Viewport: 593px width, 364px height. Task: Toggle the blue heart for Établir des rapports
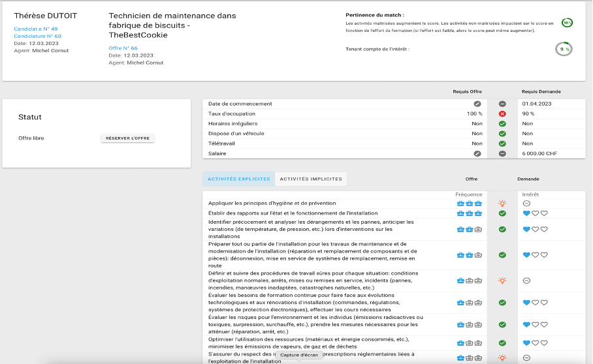click(x=526, y=213)
